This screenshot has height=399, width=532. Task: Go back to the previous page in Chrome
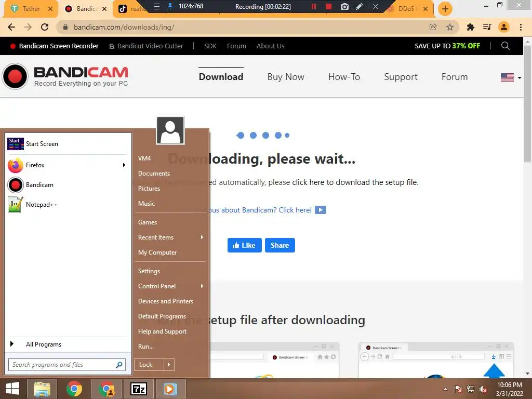(11, 27)
